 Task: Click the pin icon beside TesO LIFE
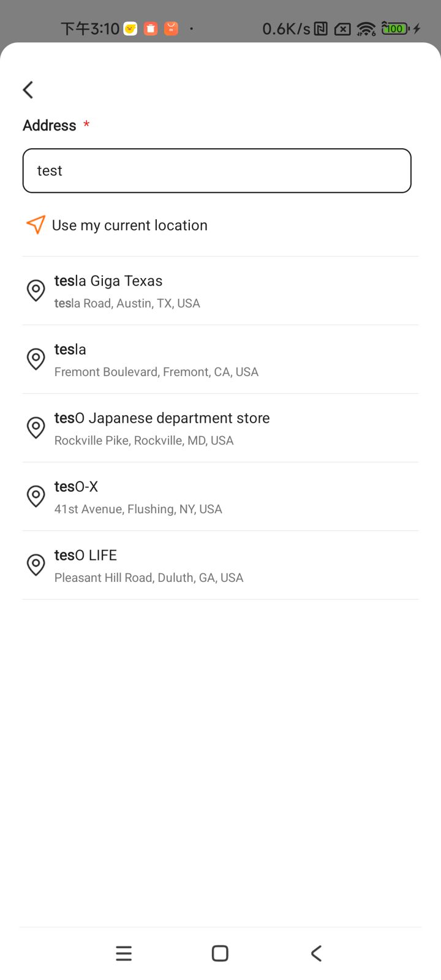coord(36,565)
